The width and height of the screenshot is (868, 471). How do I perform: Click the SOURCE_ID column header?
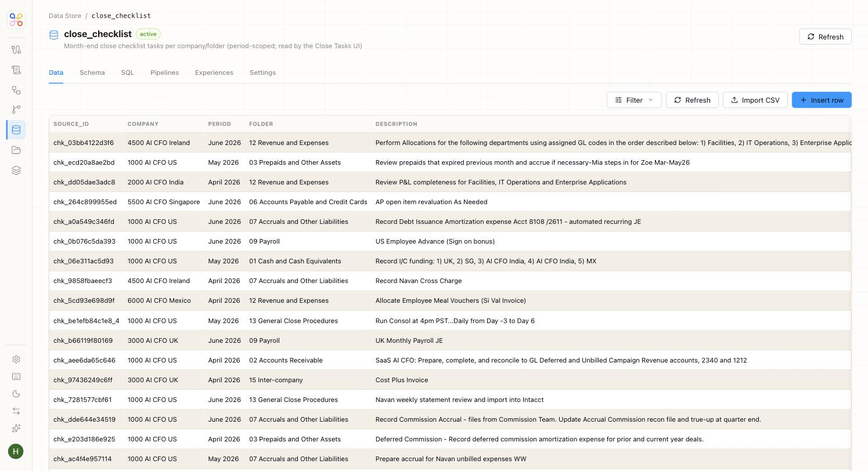pos(71,124)
